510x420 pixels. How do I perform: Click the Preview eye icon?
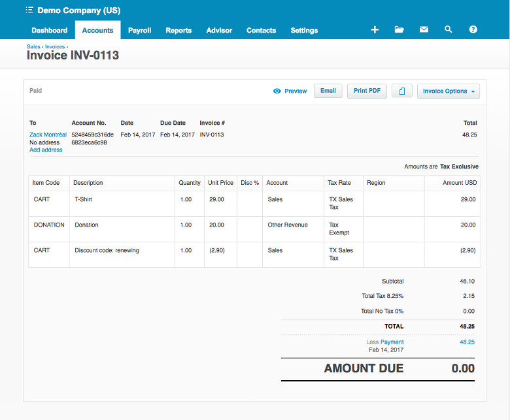(277, 91)
